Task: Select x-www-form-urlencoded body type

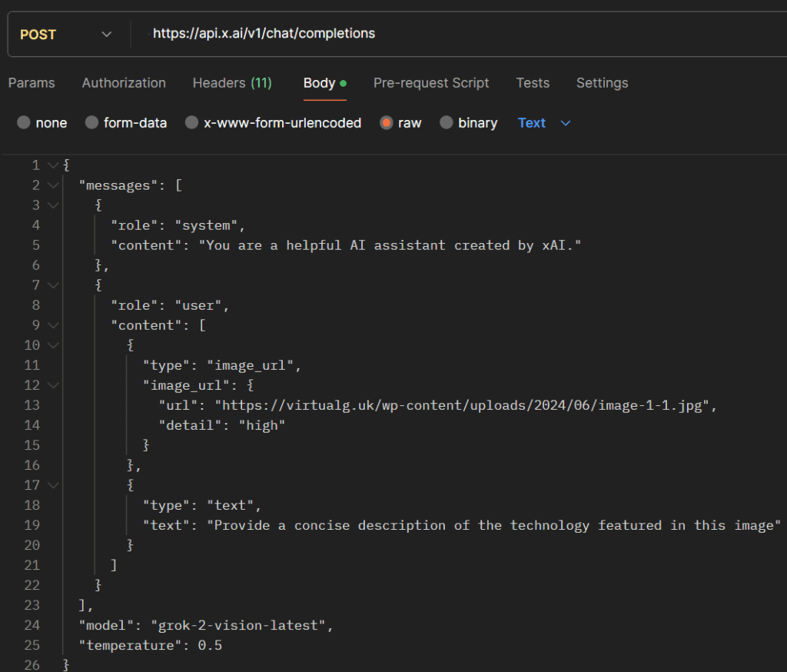Action: [x=191, y=123]
